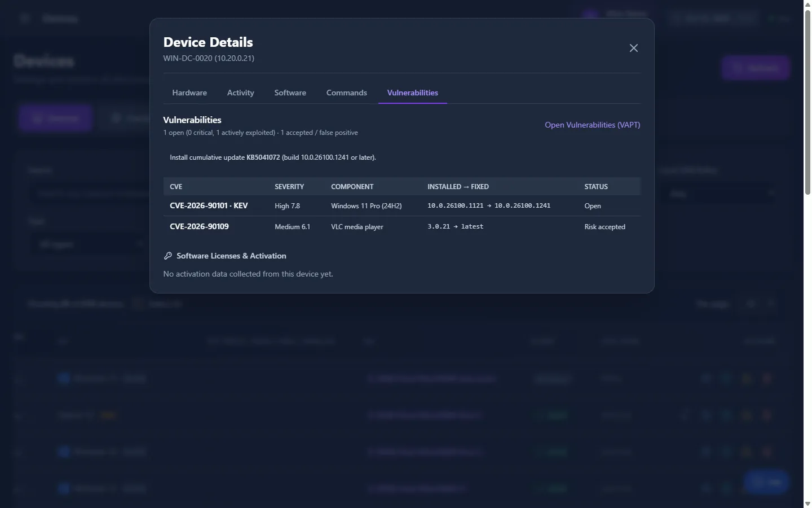Click the No activation data collected message
The width and height of the screenshot is (812, 508).
tap(248, 274)
